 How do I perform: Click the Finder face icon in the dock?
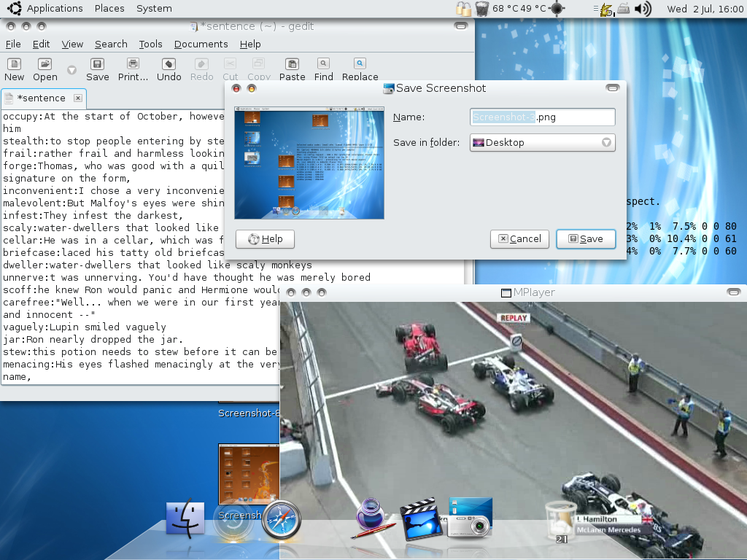coord(185,519)
